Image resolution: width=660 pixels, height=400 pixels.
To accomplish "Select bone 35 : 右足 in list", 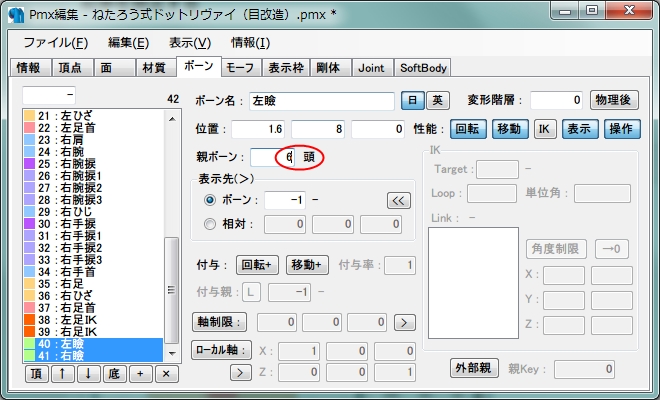I will 93,284.
